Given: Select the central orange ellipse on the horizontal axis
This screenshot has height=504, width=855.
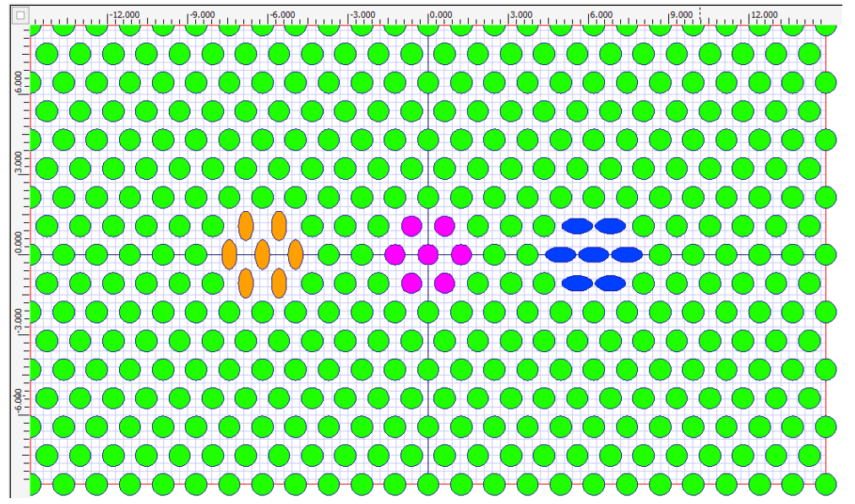Looking at the screenshot, I should (262, 254).
